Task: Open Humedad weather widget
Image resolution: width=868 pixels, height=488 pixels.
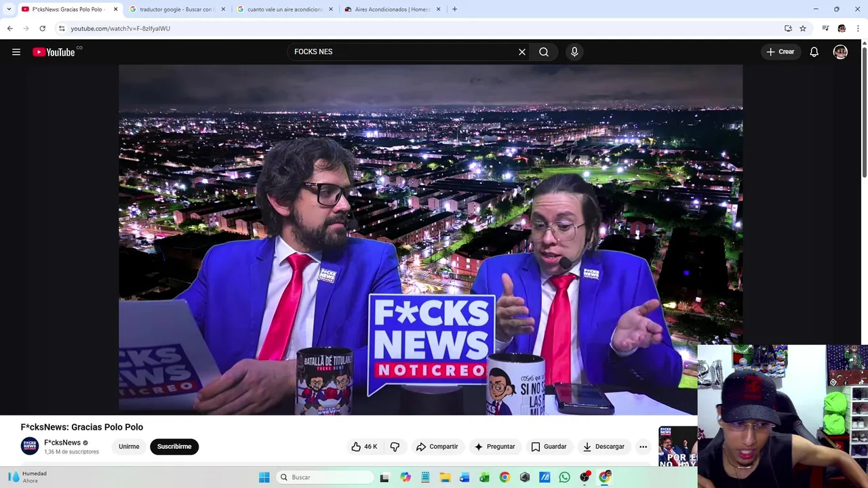Action: 28,477
